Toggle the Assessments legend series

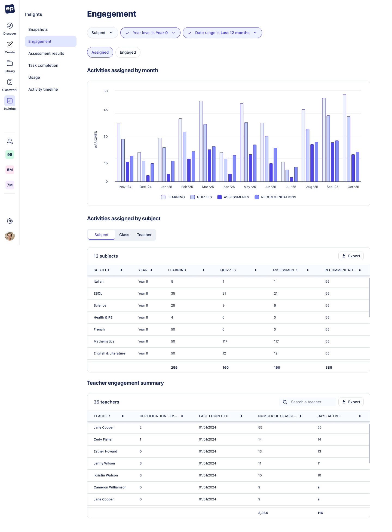(x=233, y=197)
